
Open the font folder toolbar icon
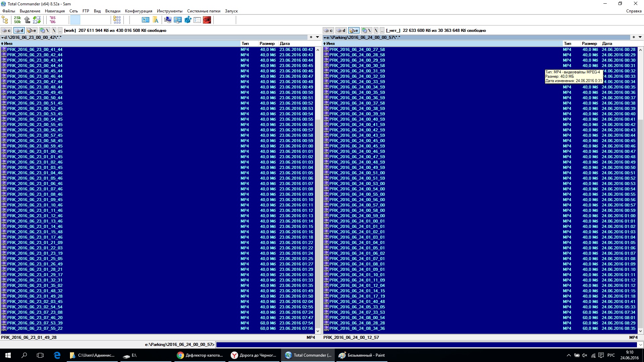(x=156, y=20)
